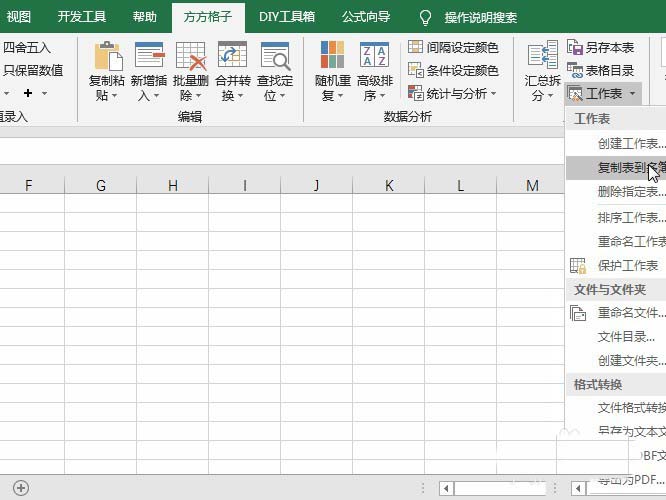This screenshot has width=666, height=500.
Task: Click the 条件设定颜色 icon
Action: [x=415, y=70]
